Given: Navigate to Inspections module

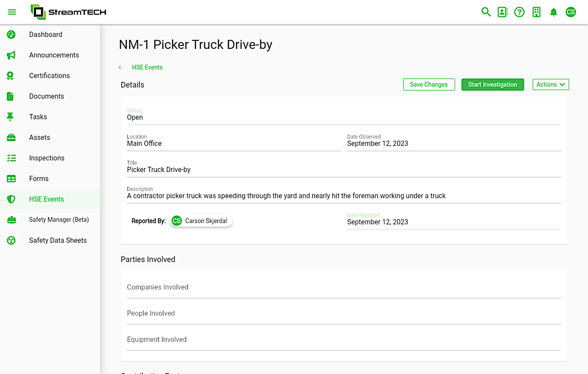Looking at the screenshot, I should [47, 158].
